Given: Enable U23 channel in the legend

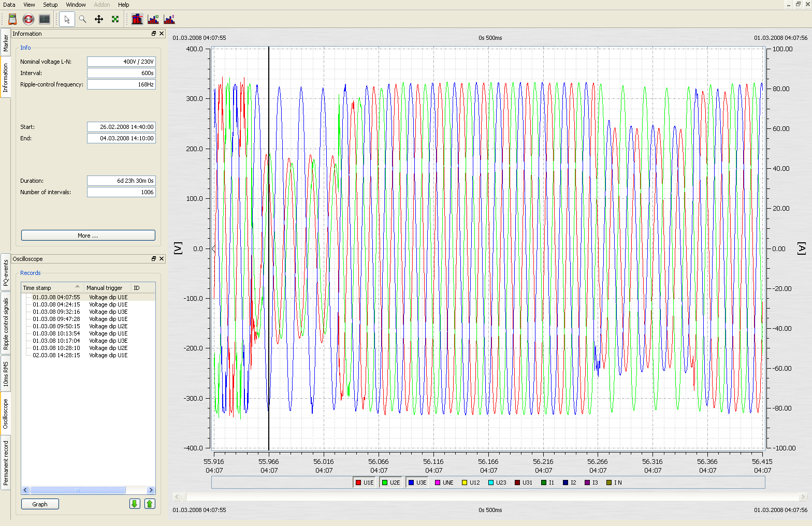Looking at the screenshot, I should point(498,483).
